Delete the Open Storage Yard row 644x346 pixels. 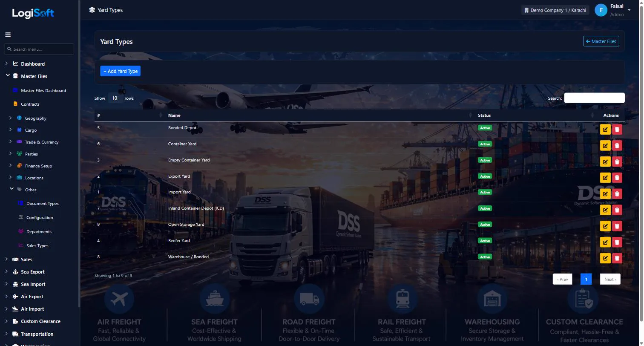point(617,226)
